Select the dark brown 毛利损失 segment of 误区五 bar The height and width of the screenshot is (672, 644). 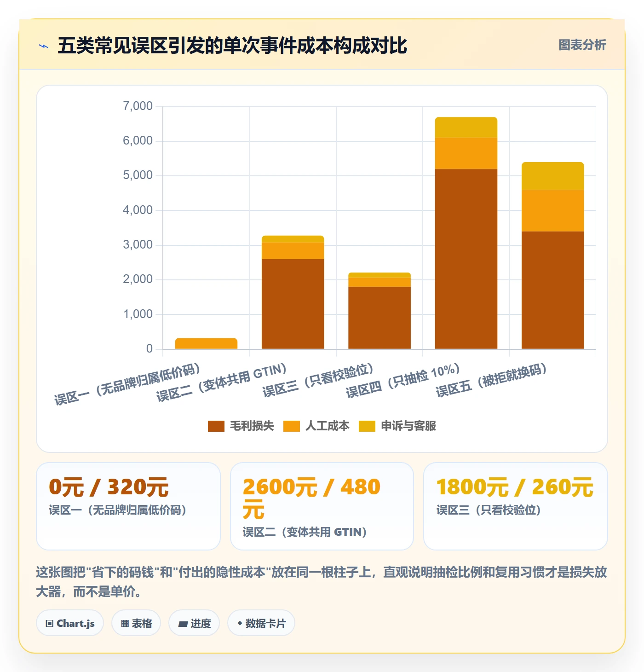pyautogui.click(x=553, y=290)
